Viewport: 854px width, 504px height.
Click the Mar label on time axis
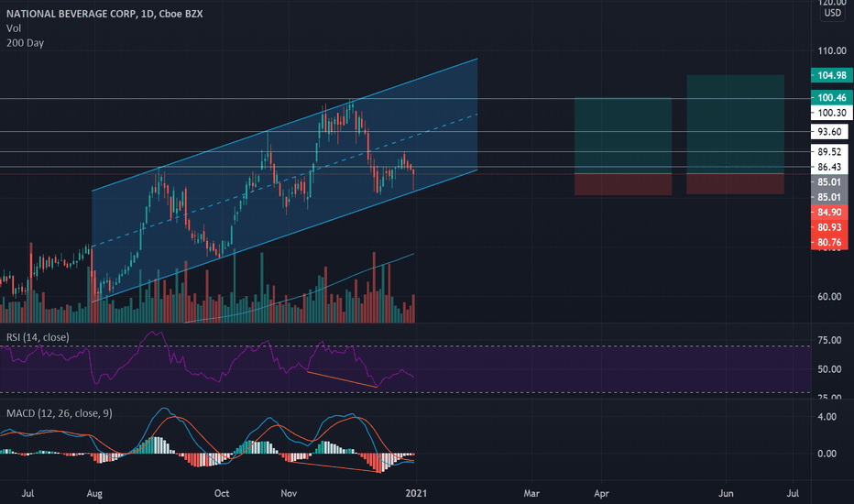tap(531, 493)
